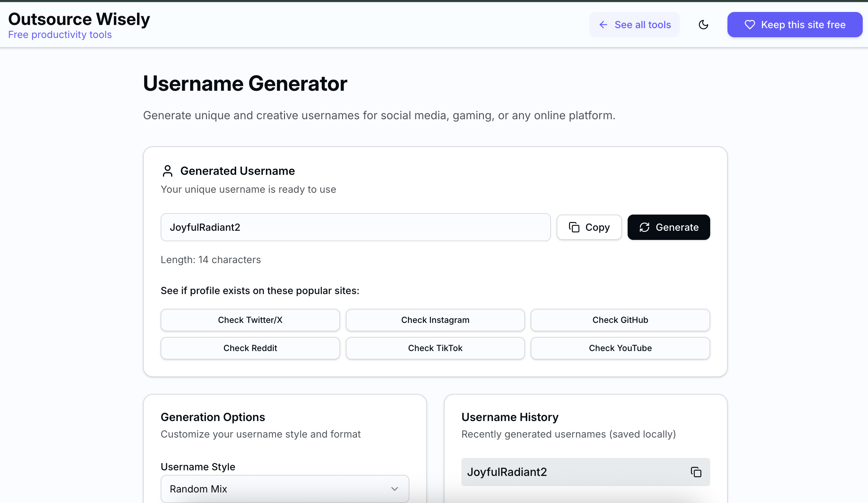Click the Username Generator heading
868x503 pixels.
[x=245, y=84]
